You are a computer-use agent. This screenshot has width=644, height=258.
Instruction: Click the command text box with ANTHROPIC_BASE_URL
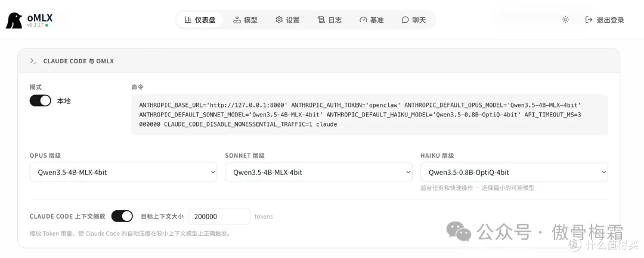click(369, 115)
